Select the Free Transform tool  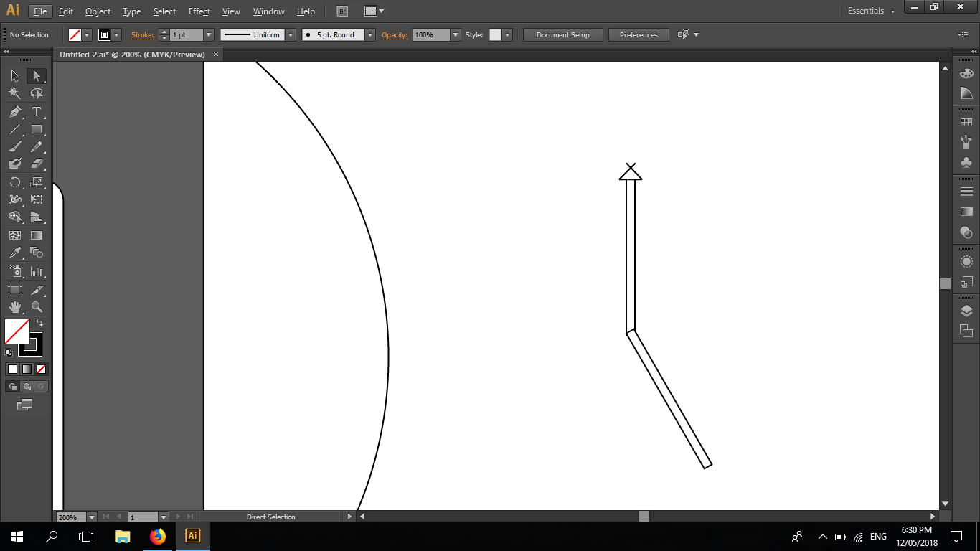click(36, 199)
